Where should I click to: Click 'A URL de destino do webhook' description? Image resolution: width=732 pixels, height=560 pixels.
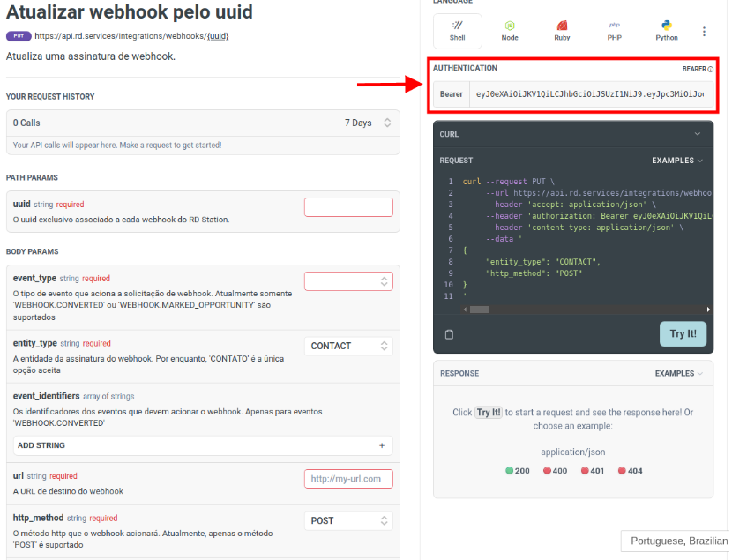tap(68, 491)
